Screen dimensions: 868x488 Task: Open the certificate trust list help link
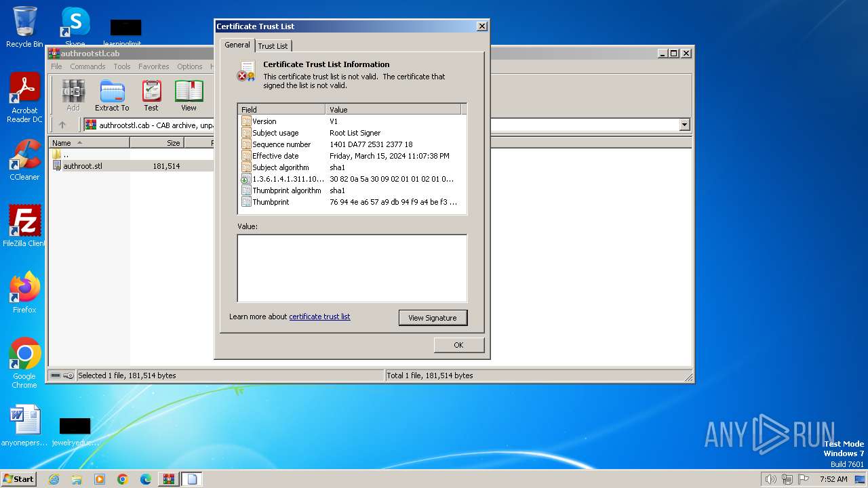click(x=319, y=317)
